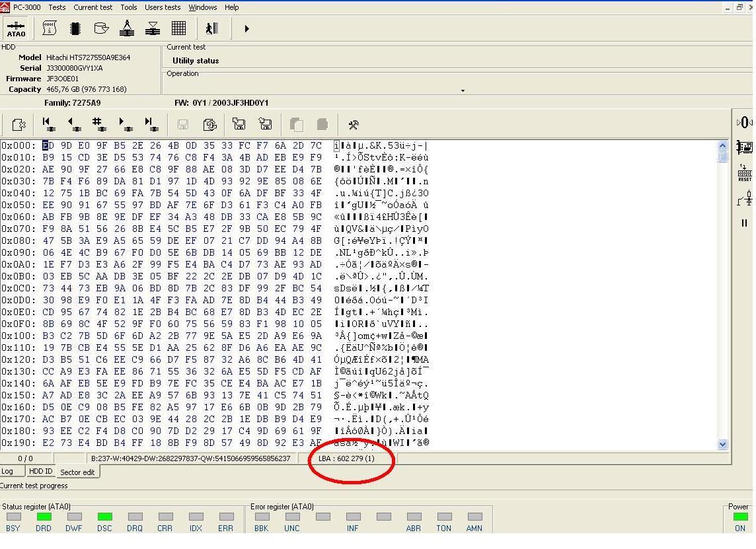This screenshot has width=756, height=549.
Task: Open the HDD info scroll icon
Action: (49, 28)
